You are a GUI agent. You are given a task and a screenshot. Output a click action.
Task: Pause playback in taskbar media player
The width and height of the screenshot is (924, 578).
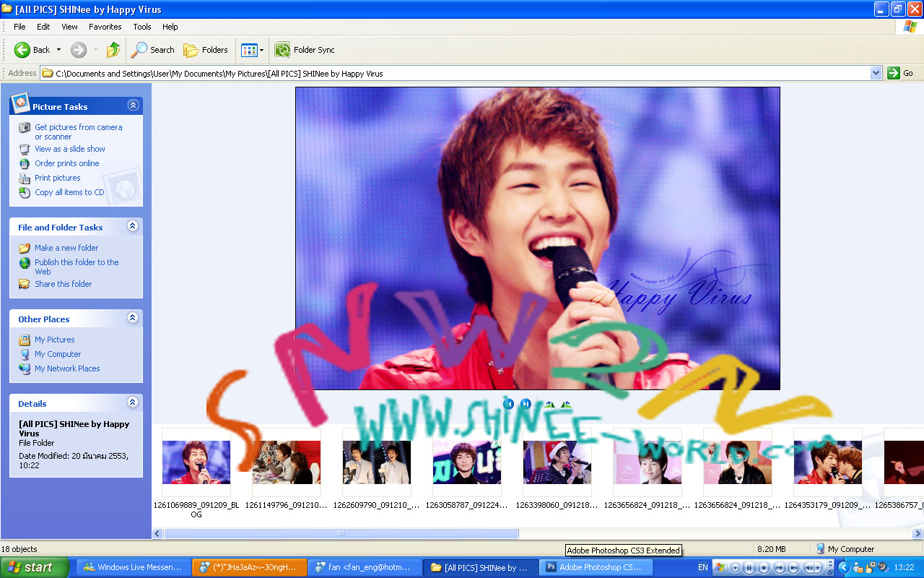[x=749, y=568]
